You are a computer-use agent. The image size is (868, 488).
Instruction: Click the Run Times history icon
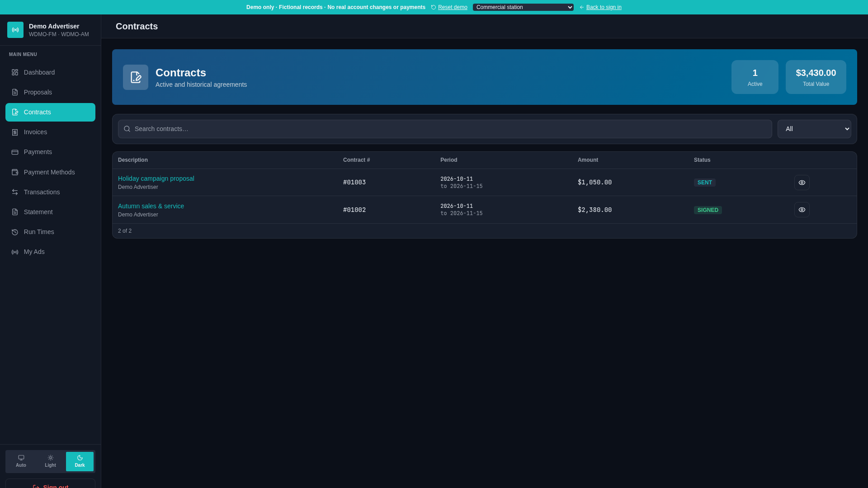(x=15, y=232)
